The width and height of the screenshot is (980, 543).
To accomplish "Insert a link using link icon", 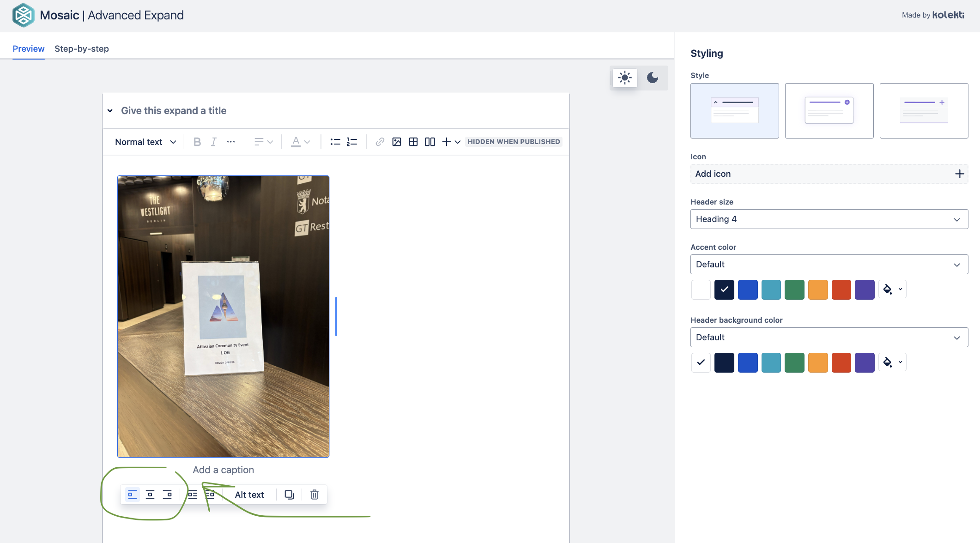I will tap(380, 142).
